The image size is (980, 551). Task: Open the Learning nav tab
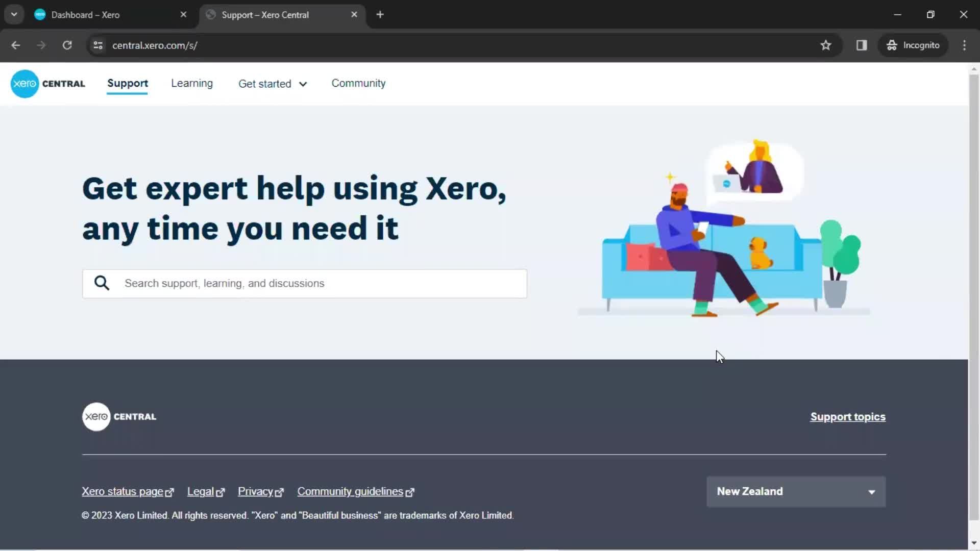[x=192, y=83]
